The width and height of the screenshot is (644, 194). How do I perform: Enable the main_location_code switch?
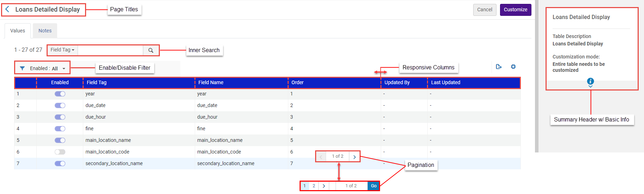(x=60, y=152)
